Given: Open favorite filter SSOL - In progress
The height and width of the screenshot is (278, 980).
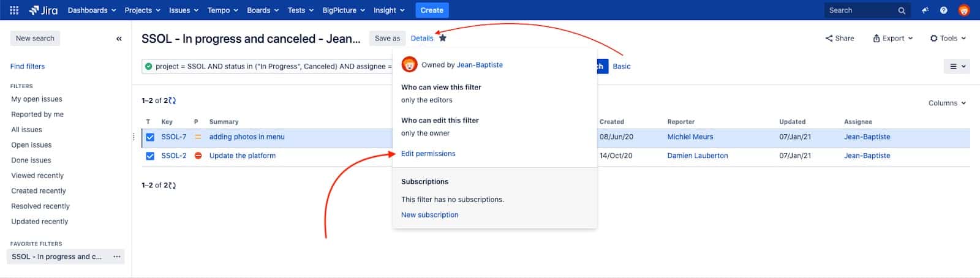Looking at the screenshot, I should [x=57, y=257].
